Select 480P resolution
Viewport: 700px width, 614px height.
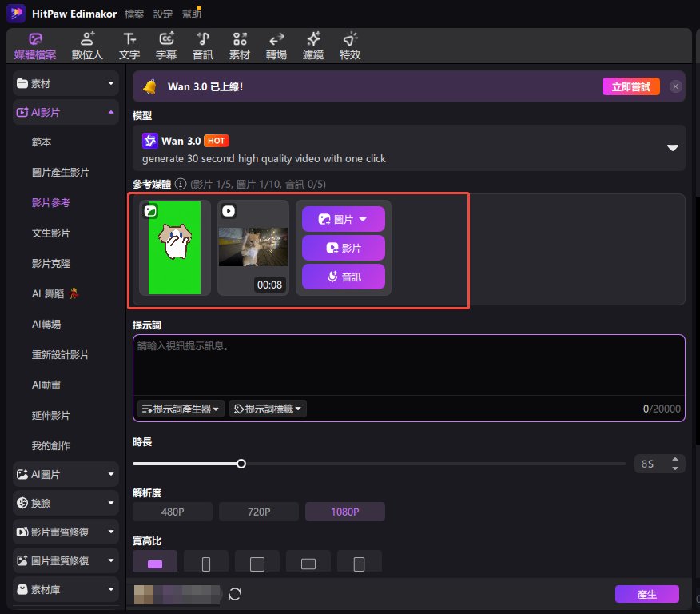click(173, 512)
